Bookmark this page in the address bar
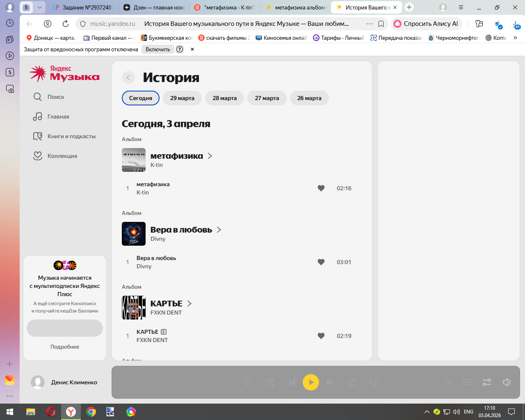Viewport: 525px width, 420px height. pyautogui.click(x=381, y=24)
